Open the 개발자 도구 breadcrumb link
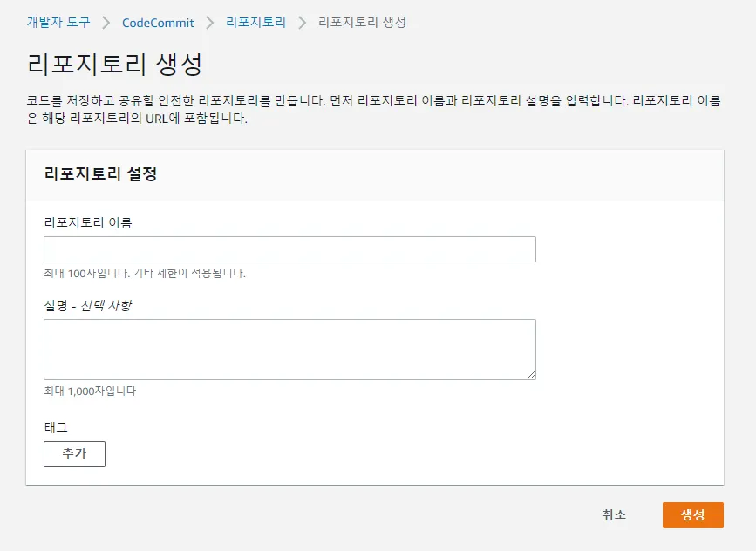The height and width of the screenshot is (551, 756). pyautogui.click(x=58, y=23)
